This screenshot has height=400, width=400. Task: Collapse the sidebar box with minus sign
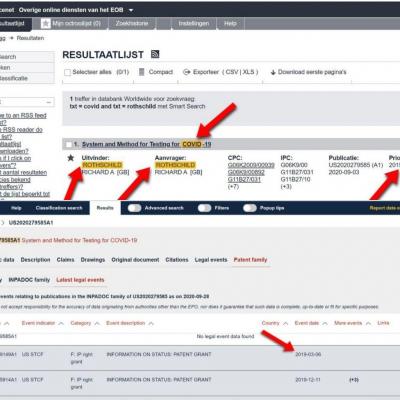49,102
